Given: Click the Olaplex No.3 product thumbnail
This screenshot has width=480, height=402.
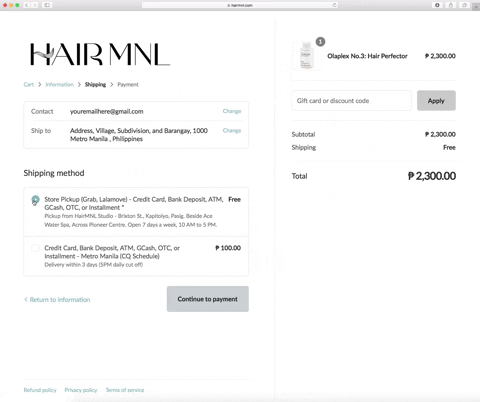Looking at the screenshot, I should tap(306, 56).
